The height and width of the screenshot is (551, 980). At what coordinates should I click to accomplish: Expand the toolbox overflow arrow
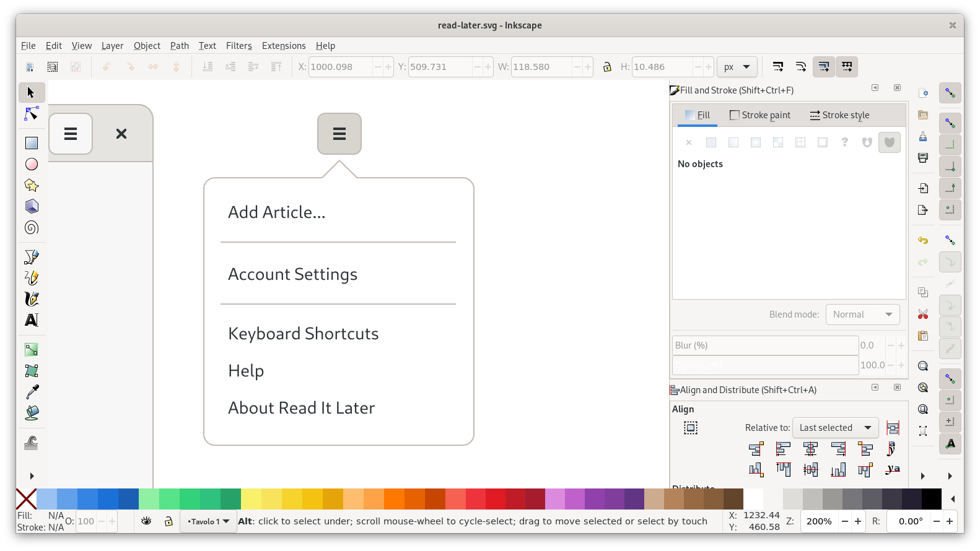tap(32, 476)
